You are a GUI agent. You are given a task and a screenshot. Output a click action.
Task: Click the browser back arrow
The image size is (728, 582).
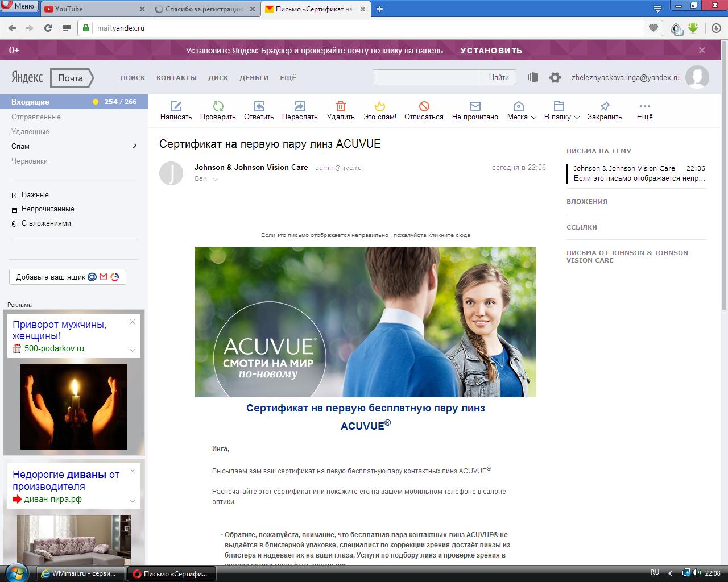(x=12, y=28)
